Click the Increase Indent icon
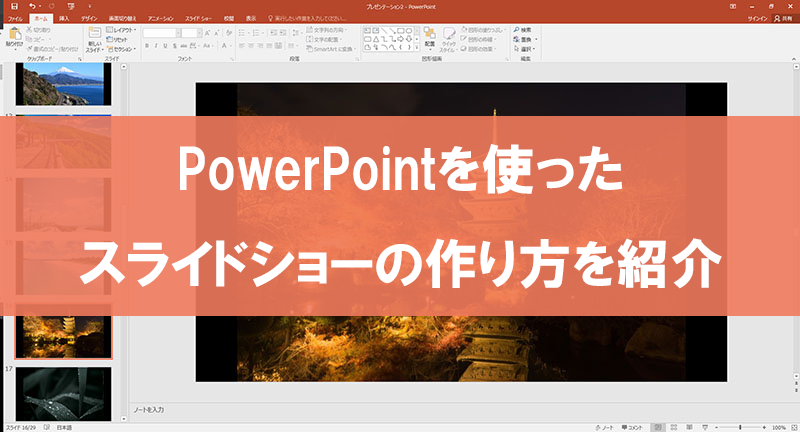The width and height of the screenshot is (800, 432). click(284, 33)
